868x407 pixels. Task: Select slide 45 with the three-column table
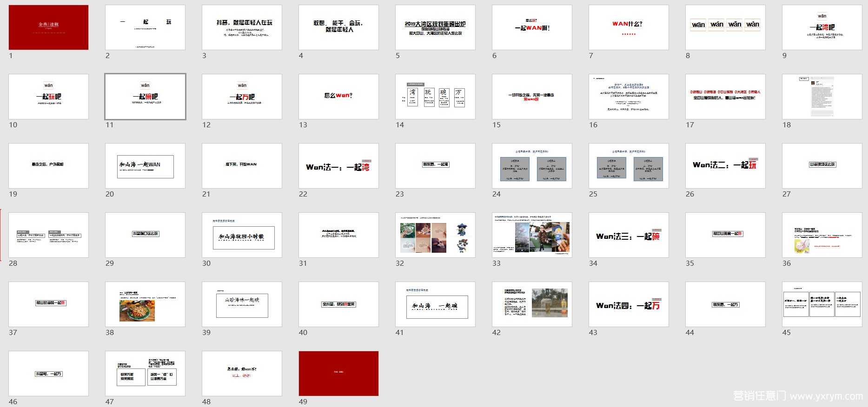tap(822, 304)
